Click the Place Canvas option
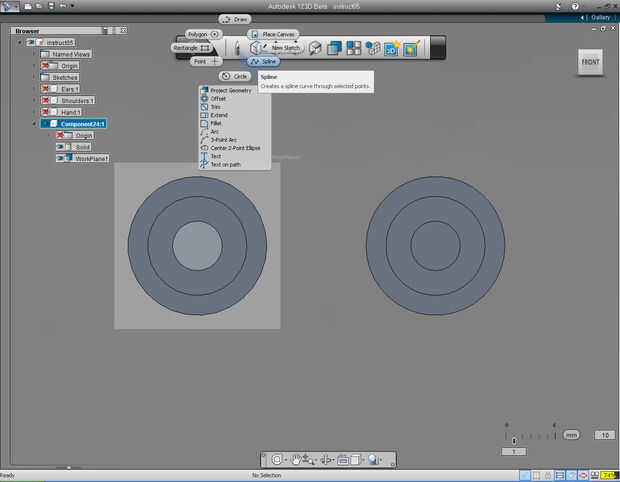Viewport: 620px width, 482px height. [x=275, y=34]
